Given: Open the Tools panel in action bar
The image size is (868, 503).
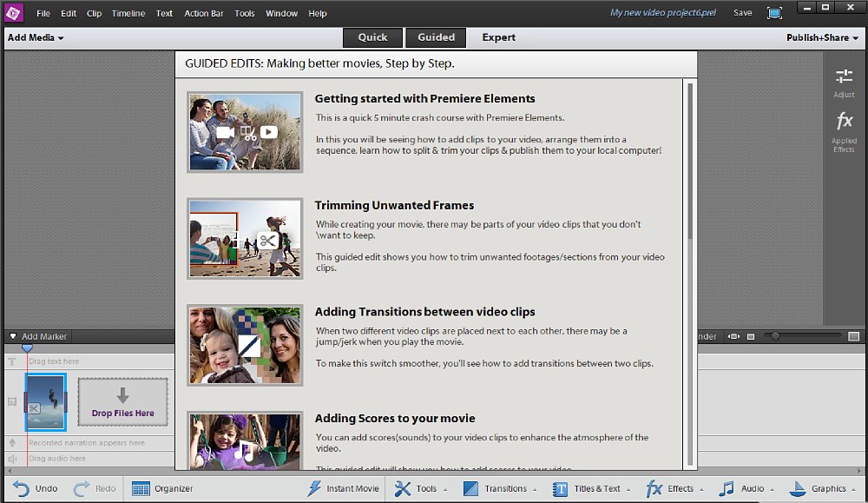Looking at the screenshot, I should [x=421, y=488].
